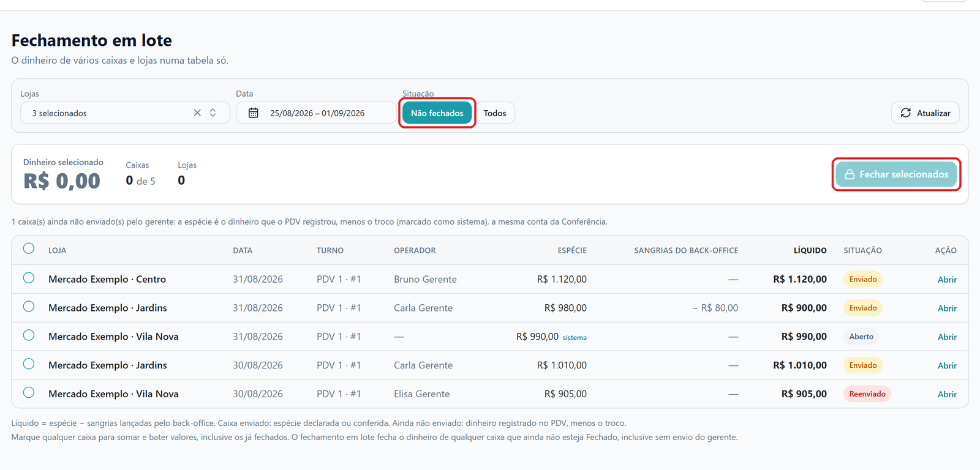Clear the Lojas selection with the X icon
This screenshot has height=470, width=980.
click(x=197, y=113)
